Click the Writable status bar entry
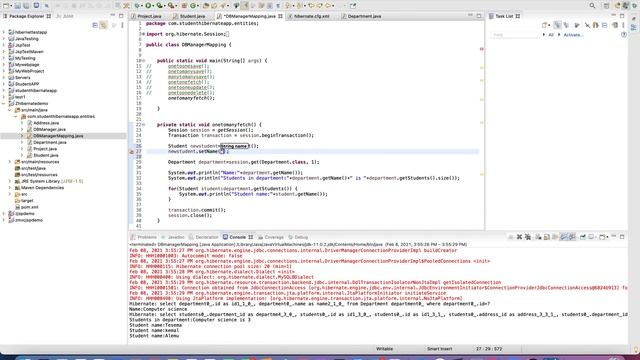This screenshot has width=640, height=360. (x=384, y=349)
